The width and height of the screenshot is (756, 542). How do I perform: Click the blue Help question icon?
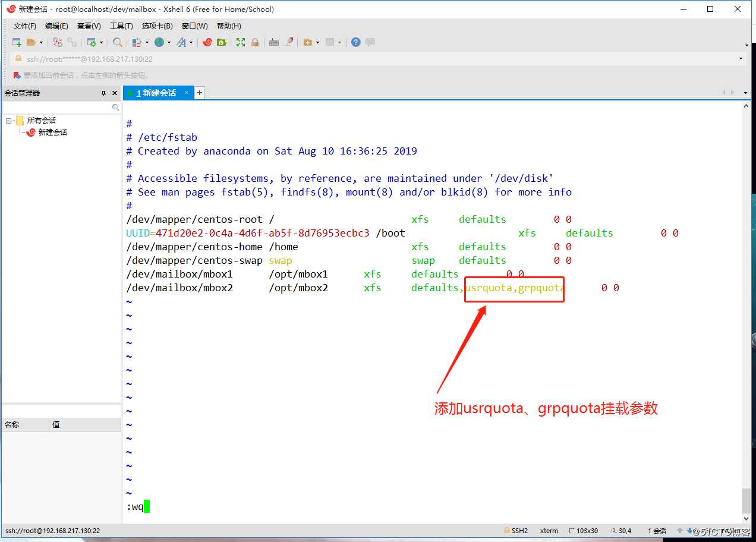click(356, 42)
